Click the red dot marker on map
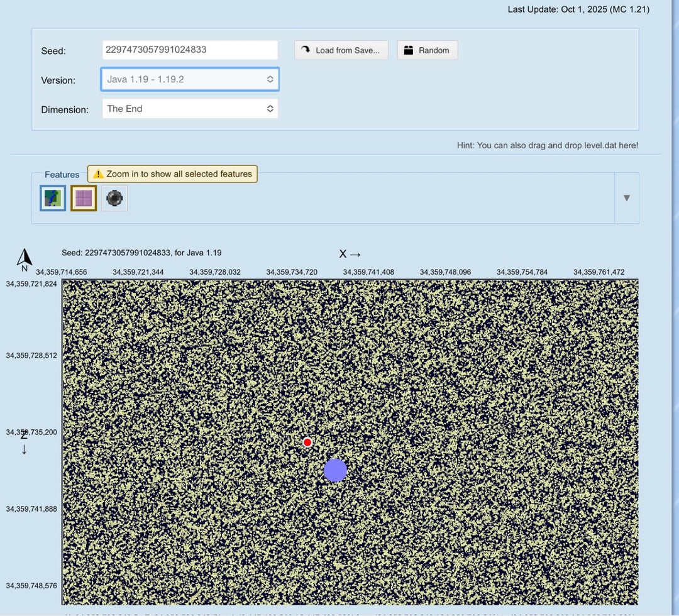679x616 pixels. coord(307,443)
